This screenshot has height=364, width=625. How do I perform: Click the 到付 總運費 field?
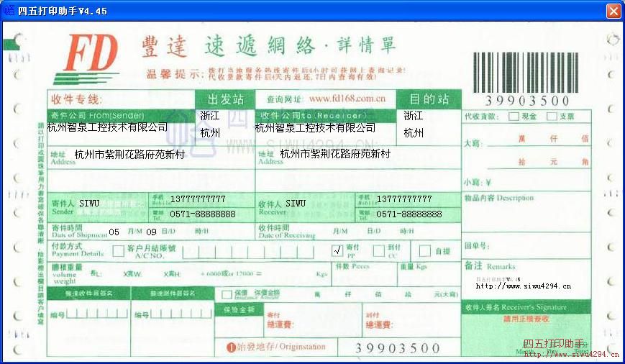[412, 321]
